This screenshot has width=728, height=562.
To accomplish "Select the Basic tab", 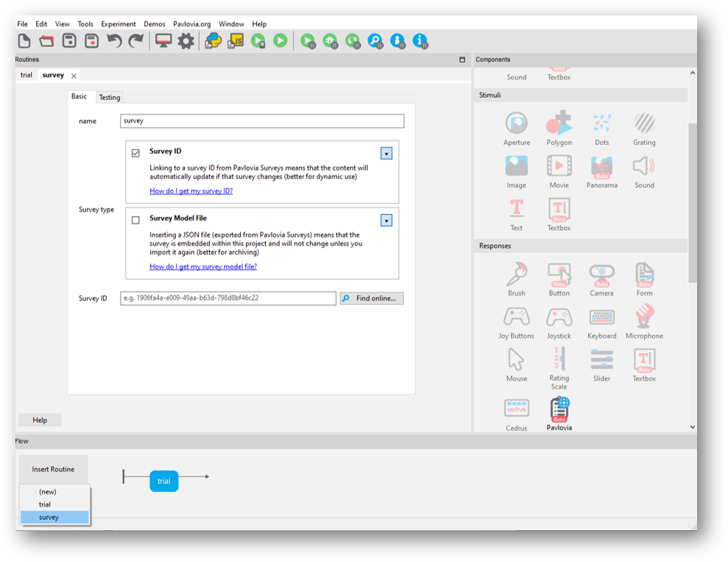I will (x=79, y=96).
